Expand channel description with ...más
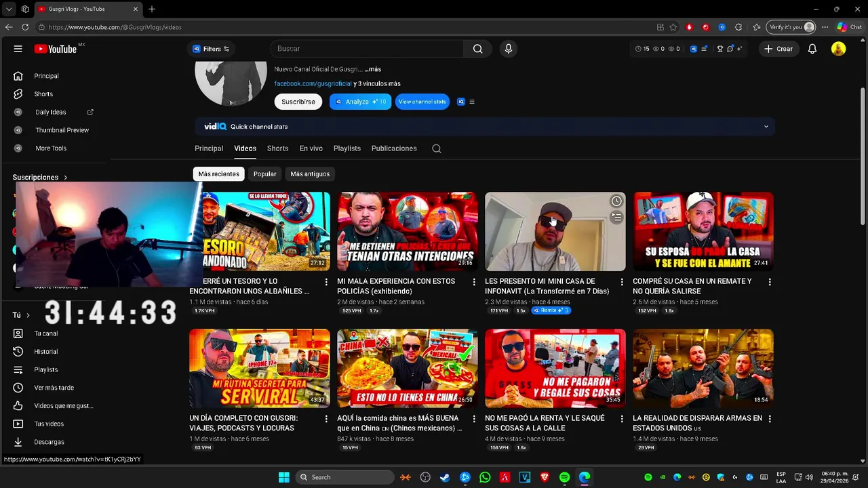Image resolution: width=868 pixels, height=488 pixels. 373,69
